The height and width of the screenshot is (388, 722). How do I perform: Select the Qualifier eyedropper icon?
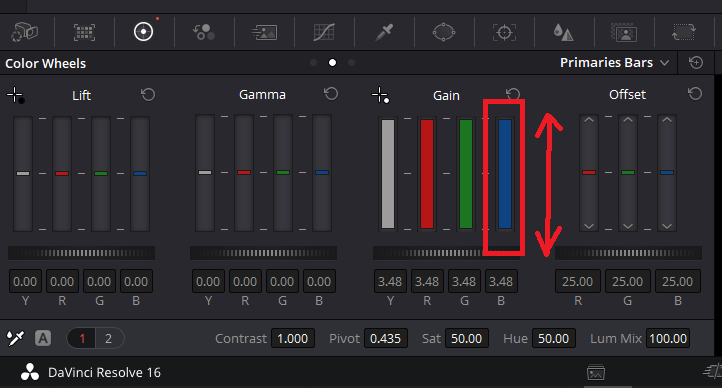click(384, 32)
